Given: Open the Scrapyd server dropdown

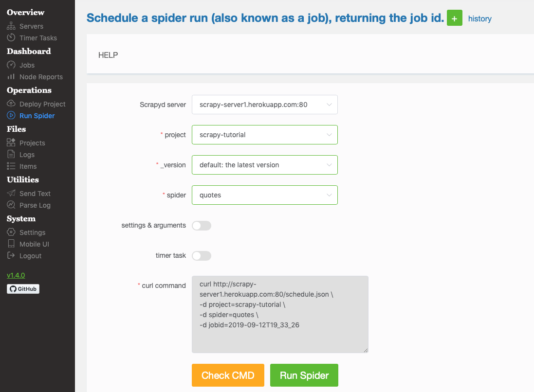Looking at the screenshot, I should coord(264,105).
